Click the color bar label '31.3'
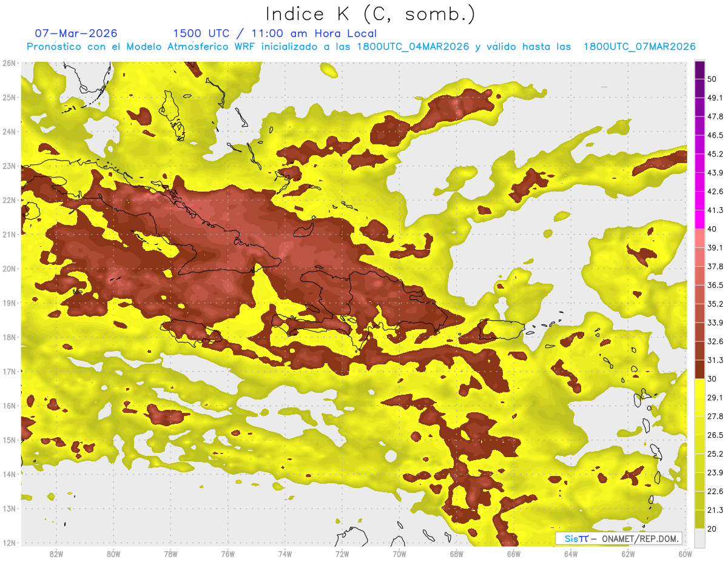This screenshot has width=728, height=562. pyautogui.click(x=715, y=360)
